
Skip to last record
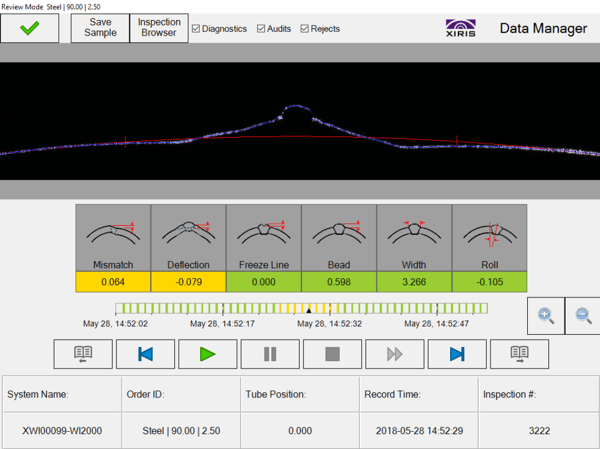coord(457,354)
